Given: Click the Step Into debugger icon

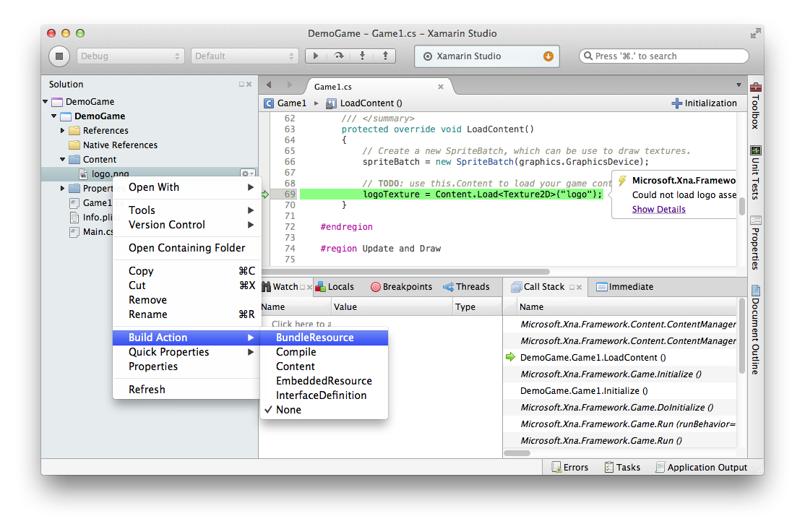Looking at the screenshot, I should (x=363, y=56).
